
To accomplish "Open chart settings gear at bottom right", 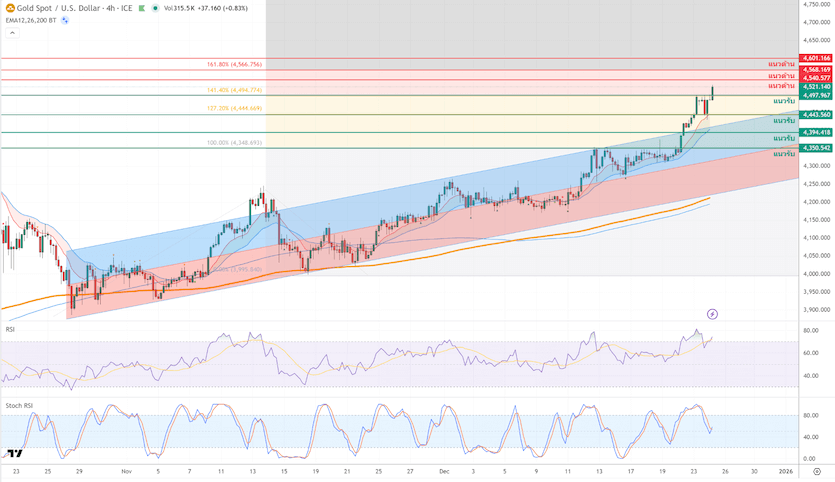I will click(816, 469).
